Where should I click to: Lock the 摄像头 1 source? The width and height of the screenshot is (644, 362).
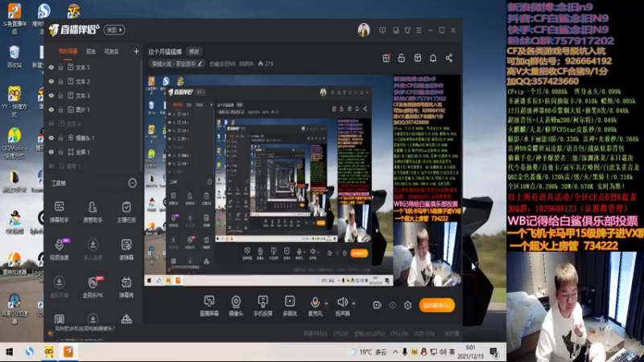pos(61,138)
